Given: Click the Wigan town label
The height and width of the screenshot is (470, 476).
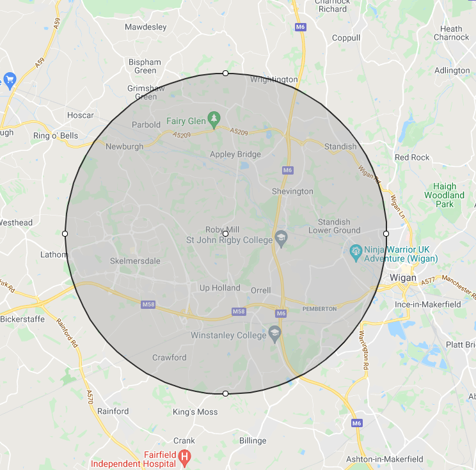Looking at the screenshot, I should point(403,278).
